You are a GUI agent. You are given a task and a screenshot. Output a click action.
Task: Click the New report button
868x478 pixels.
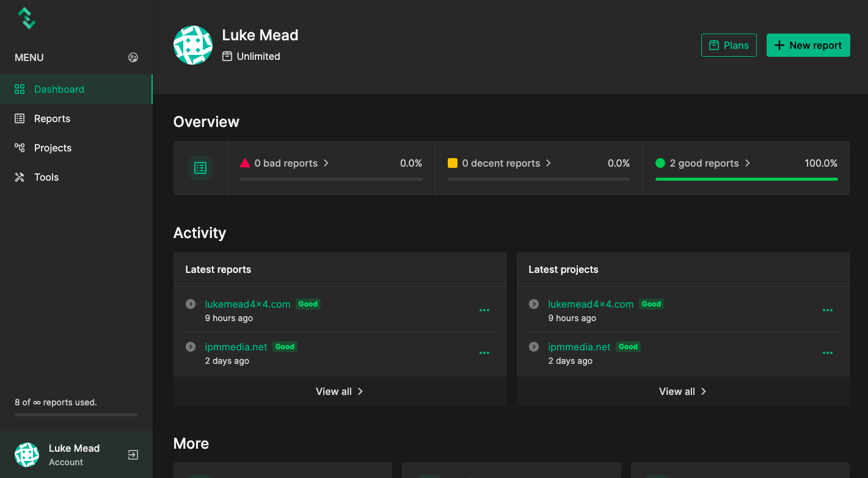[x=808, y=45]
